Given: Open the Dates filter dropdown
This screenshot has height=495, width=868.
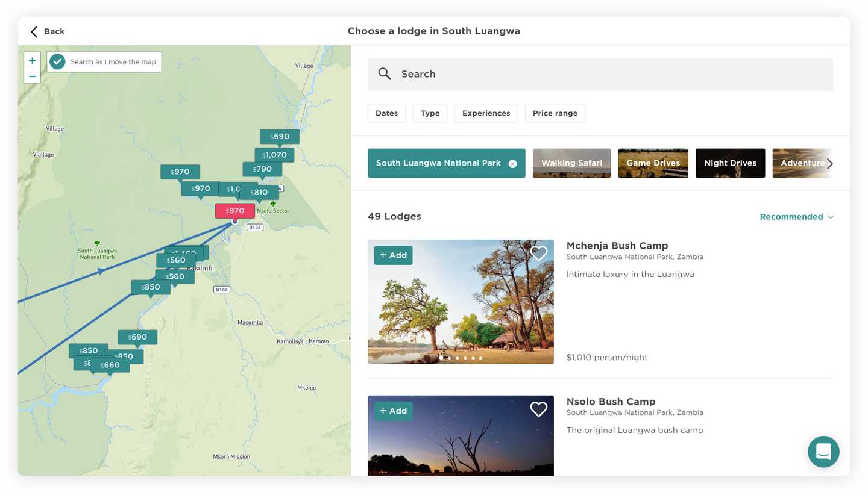Looking at the screenshot, I should (x=386, y=113).
